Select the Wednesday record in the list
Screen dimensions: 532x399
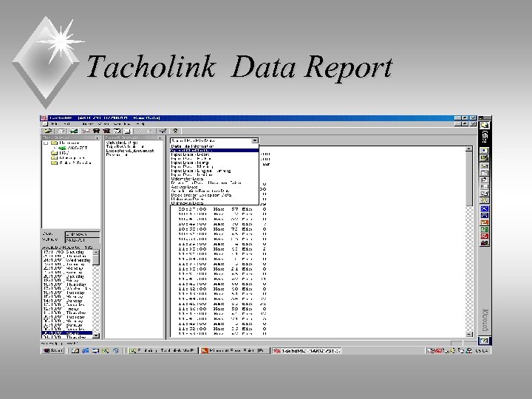tap(67, 260)
